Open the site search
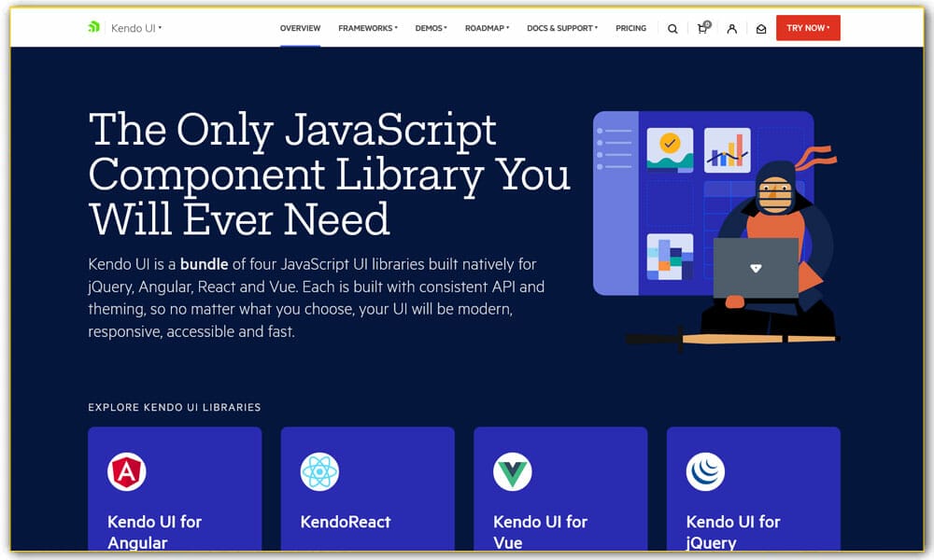 (672, 28)
